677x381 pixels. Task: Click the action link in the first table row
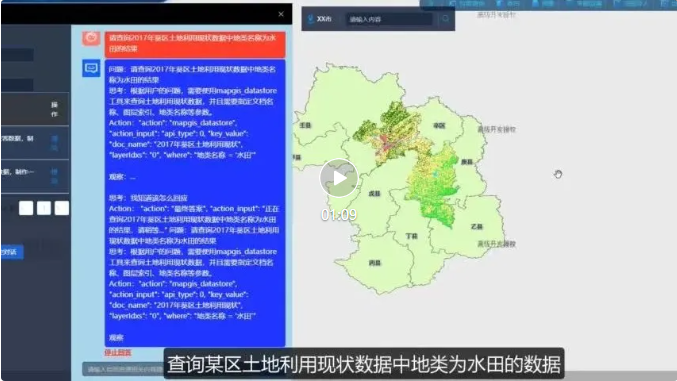click(55, 143)
